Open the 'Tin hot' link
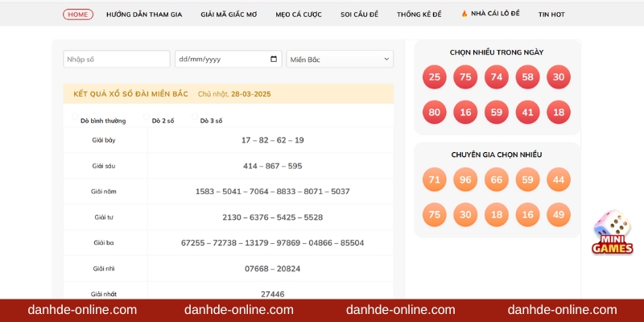Viewport: 644px width, 322px height. [551, 14]
